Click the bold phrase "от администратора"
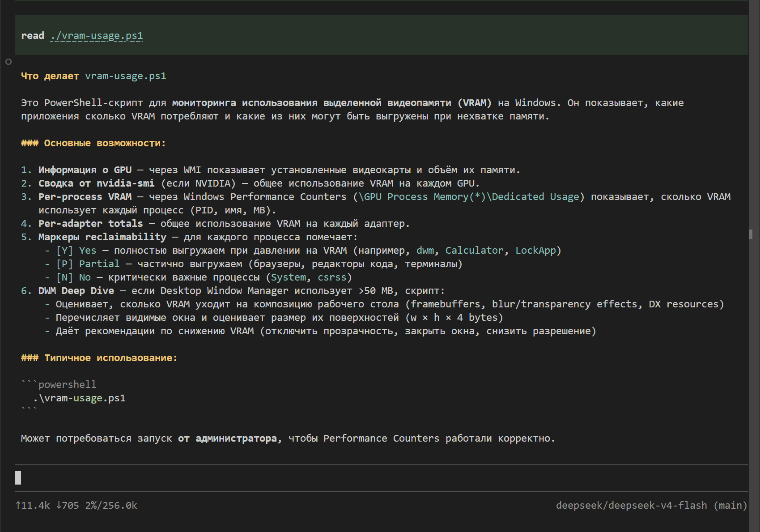 [x=227, y=438]
